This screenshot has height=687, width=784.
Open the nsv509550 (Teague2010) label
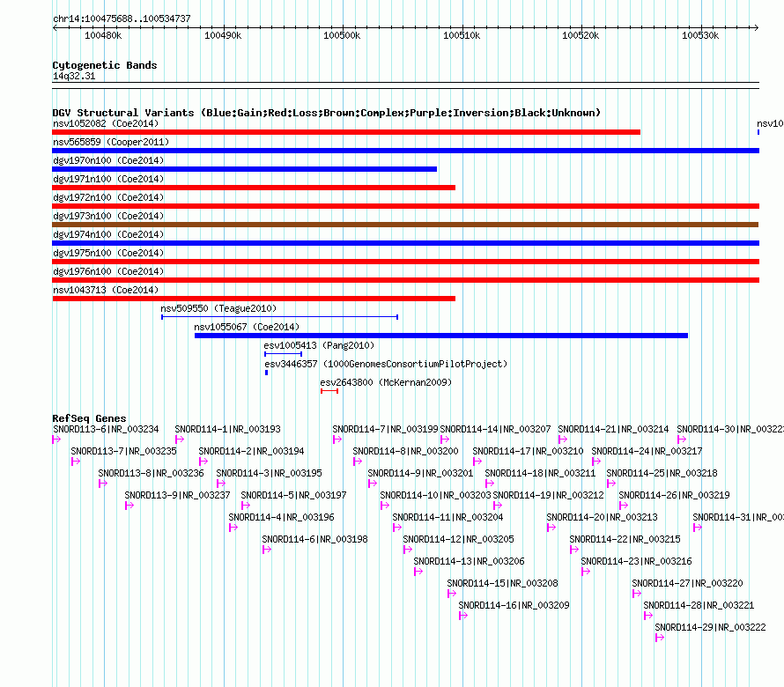[218, 308]
